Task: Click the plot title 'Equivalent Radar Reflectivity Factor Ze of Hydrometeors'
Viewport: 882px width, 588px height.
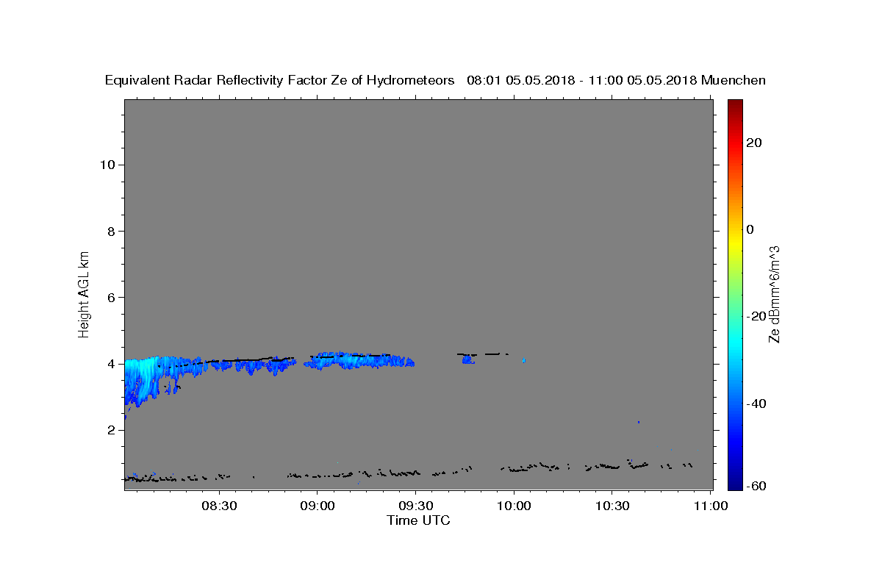Action: (280, 81)
